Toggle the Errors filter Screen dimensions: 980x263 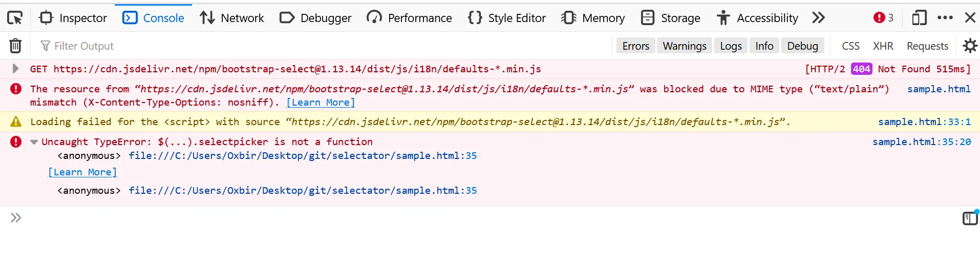coord(635,46)
